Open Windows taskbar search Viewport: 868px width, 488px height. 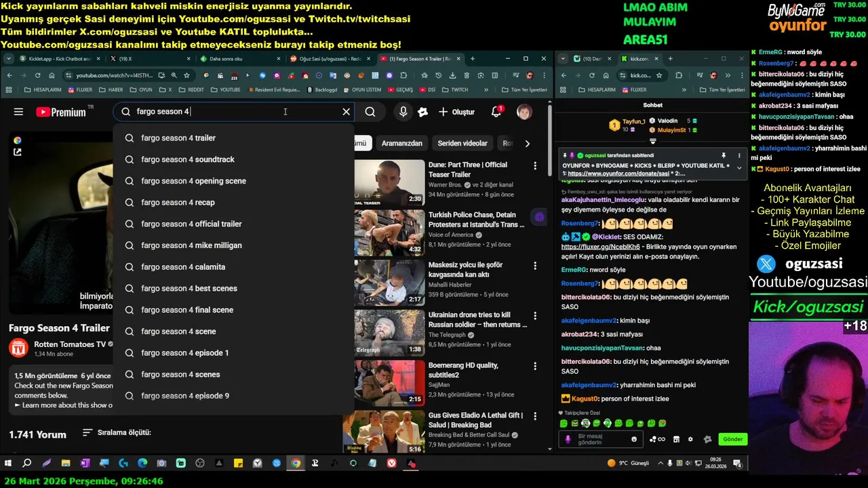click(27, 464)
